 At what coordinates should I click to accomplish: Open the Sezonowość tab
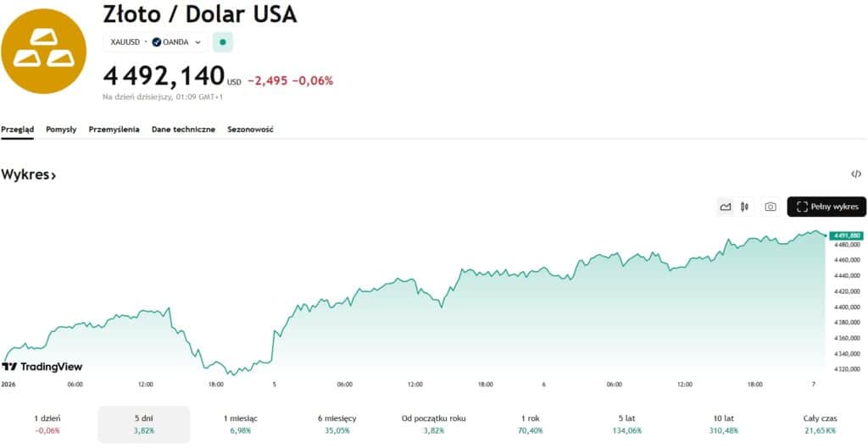[250, 130]
